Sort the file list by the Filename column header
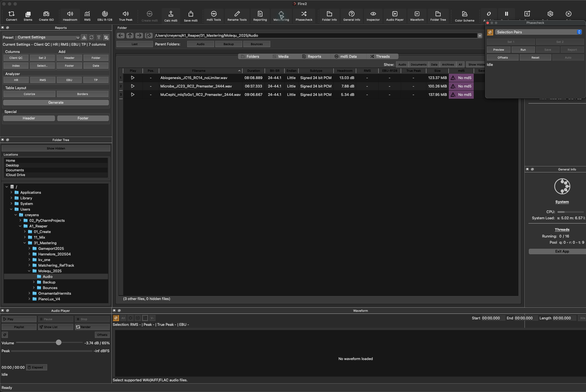The height and width of the screenshot is (392, 586). [x=201, y=71]
